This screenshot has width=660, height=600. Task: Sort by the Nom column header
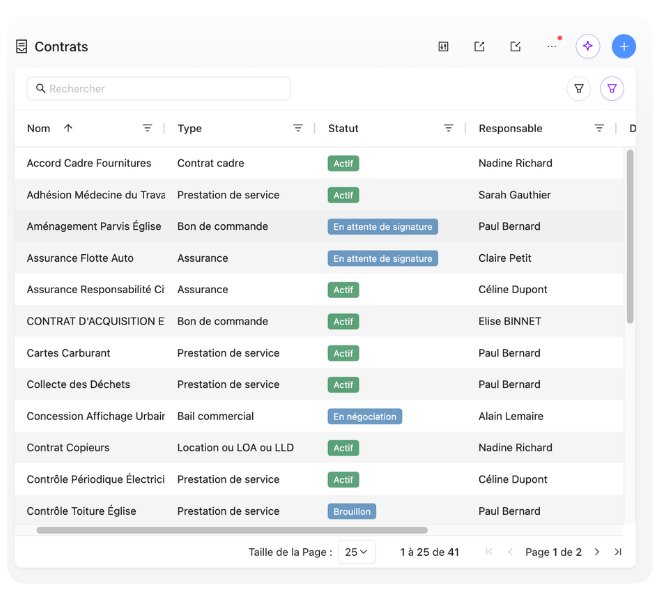[x=38, y=128]
